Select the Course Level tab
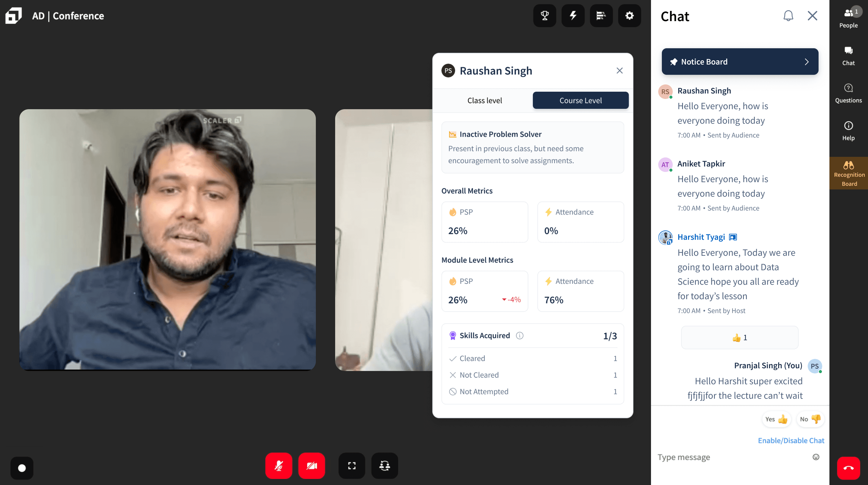 pos(580,100)
